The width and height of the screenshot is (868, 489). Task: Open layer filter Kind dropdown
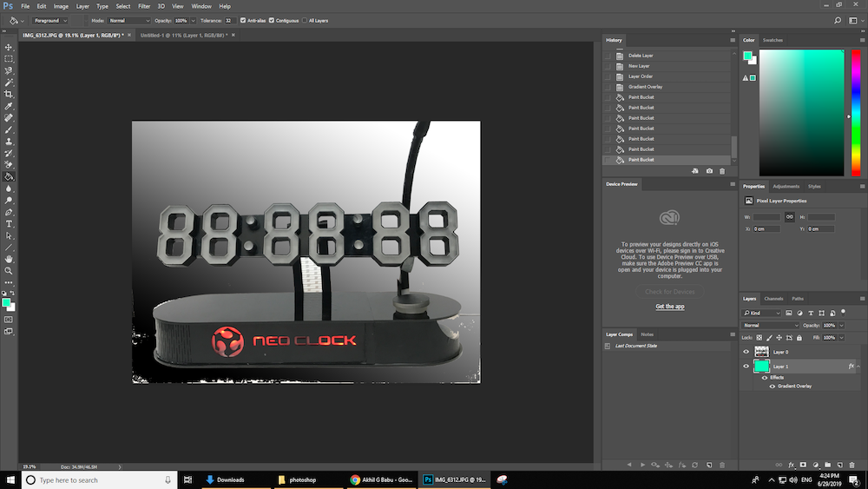(762, 313)
